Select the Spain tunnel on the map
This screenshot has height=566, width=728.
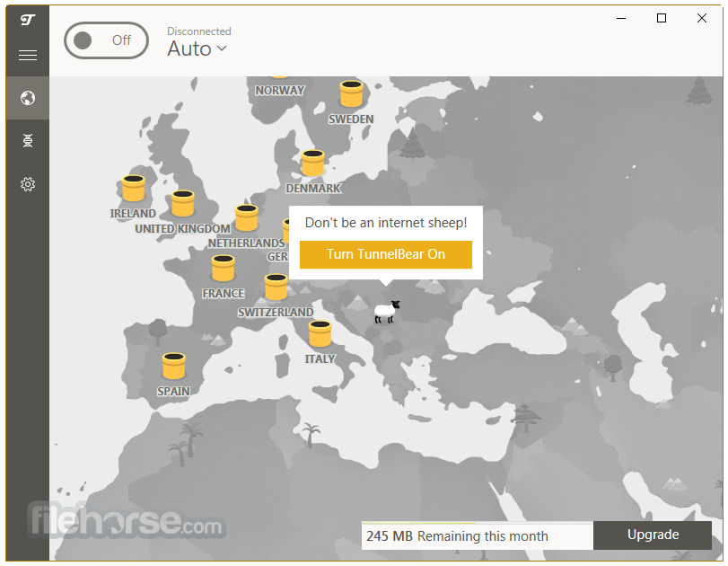174,367
